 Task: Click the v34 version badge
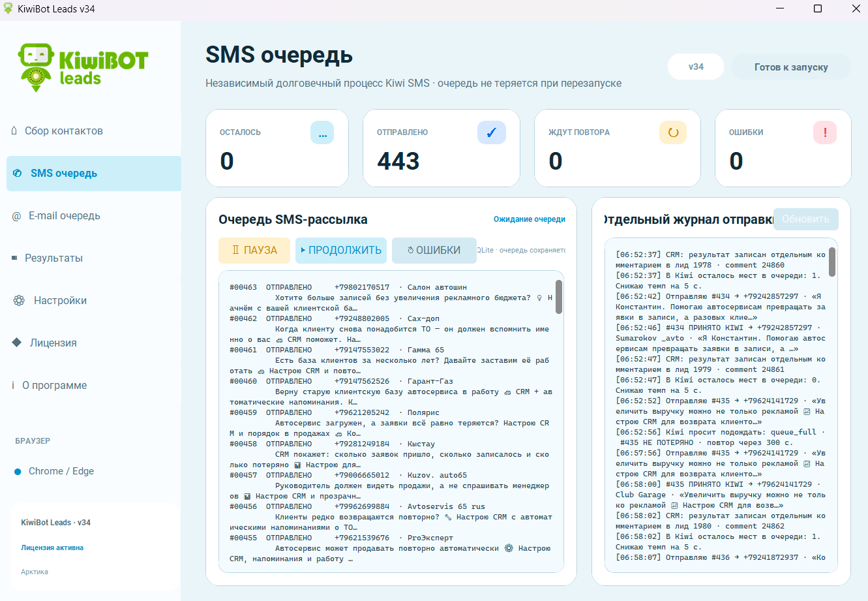696,67
